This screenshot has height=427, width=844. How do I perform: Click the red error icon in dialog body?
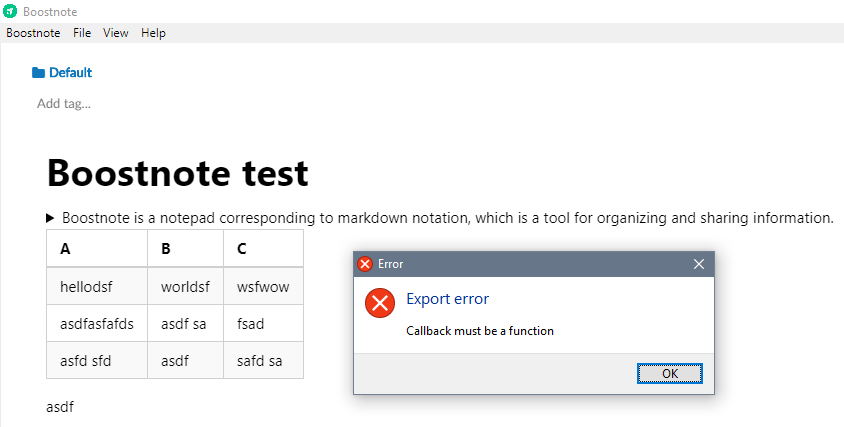click(x=380, y=303)
